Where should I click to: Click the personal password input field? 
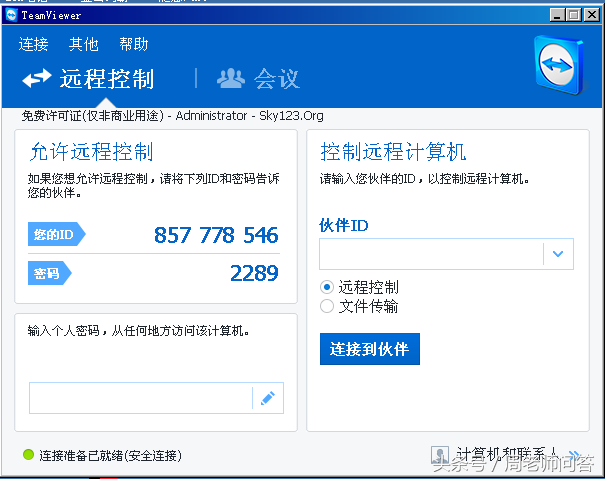click(141, 398)
